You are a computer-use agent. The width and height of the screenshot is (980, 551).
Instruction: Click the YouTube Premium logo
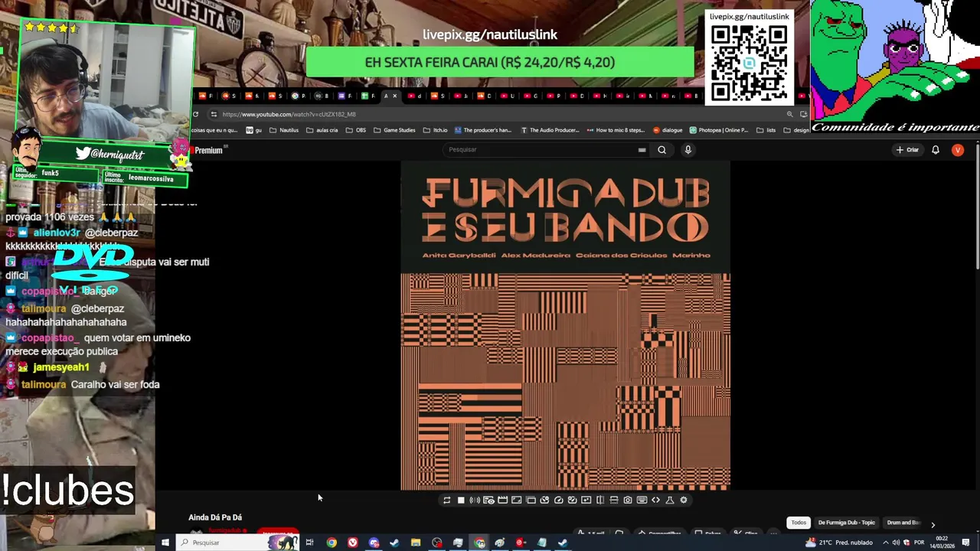[208, 150]
